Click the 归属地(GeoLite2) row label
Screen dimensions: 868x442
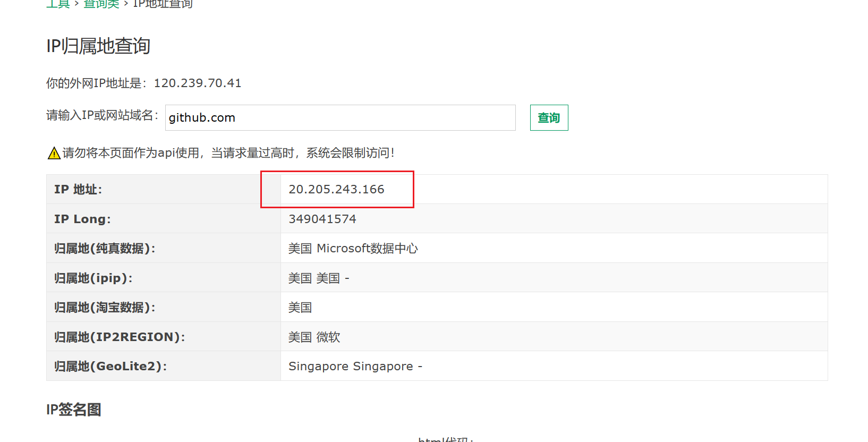[110, 366]
